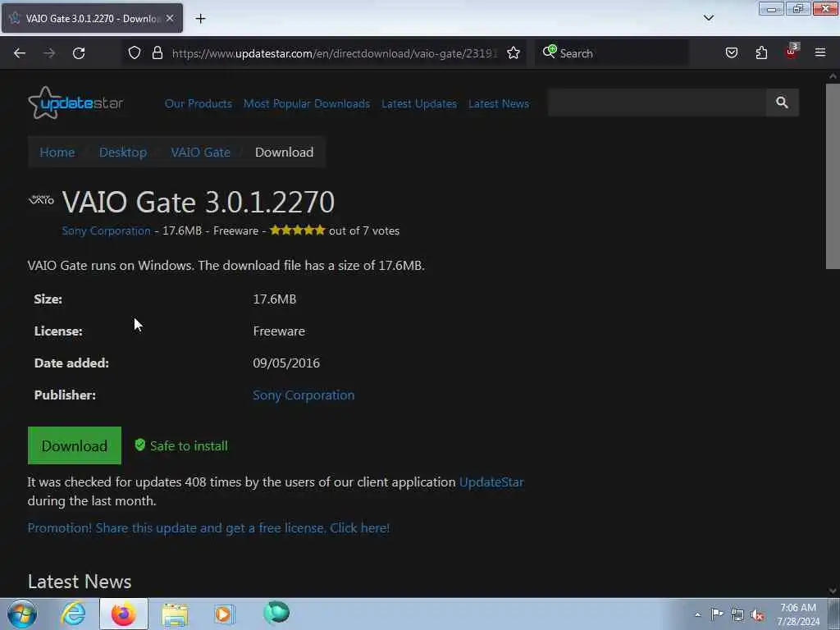Go back using the browser back arrow
The height and width of the screenshot is (630, 840).
20,53
